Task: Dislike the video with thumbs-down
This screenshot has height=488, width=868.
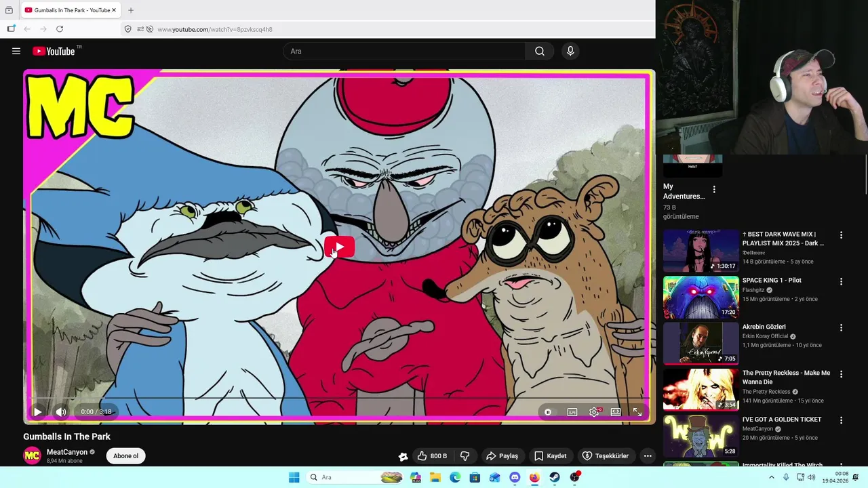Action: 465,456
